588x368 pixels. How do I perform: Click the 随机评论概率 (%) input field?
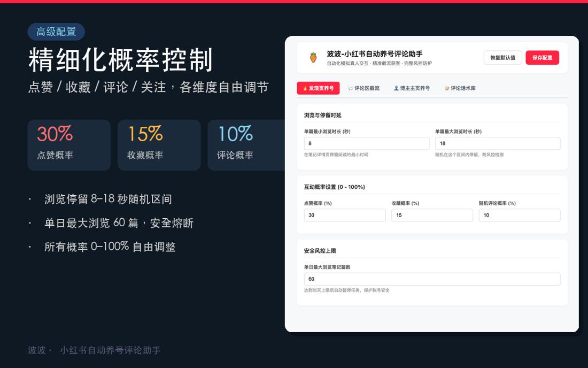(x=520, y=215)
